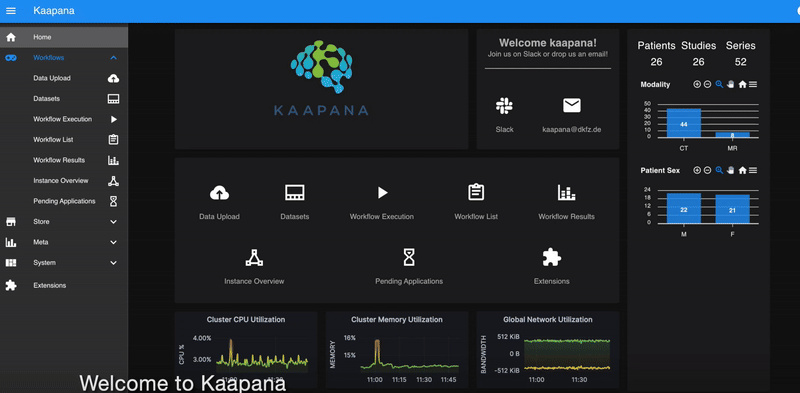The height and width of the screenshot is (393, 800).
Task: Select Workflow Execution sidebar label
Action: 63,119
